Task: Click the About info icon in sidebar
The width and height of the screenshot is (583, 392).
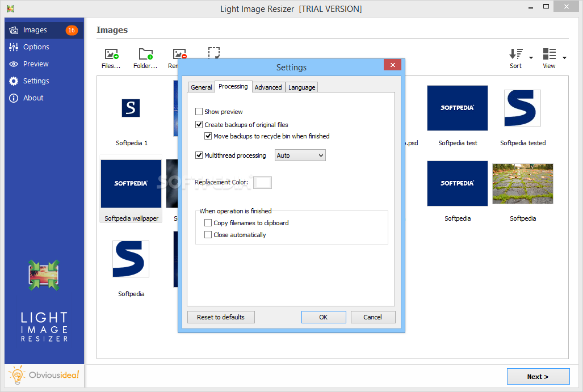Action: pos(14,98)
